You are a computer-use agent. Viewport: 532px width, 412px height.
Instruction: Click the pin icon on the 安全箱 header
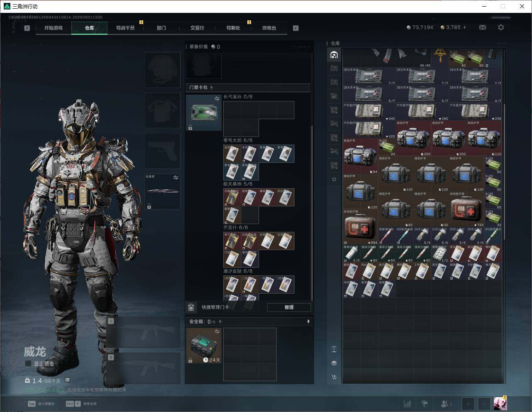[308, 321]
